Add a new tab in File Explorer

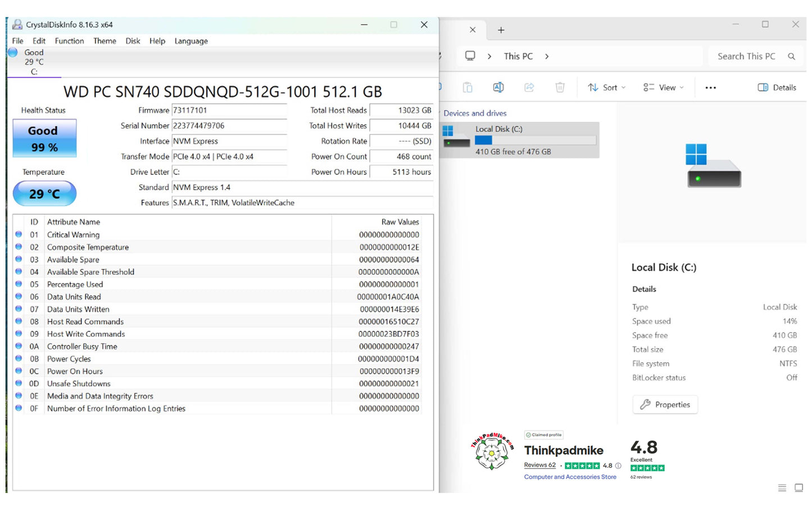click(501, 30)
